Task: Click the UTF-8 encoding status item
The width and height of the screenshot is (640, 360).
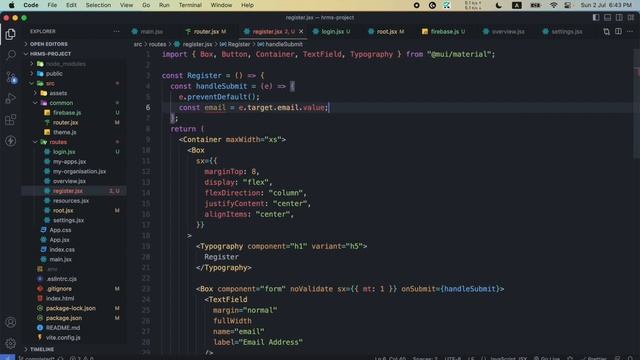Action: tap(452, 358)
